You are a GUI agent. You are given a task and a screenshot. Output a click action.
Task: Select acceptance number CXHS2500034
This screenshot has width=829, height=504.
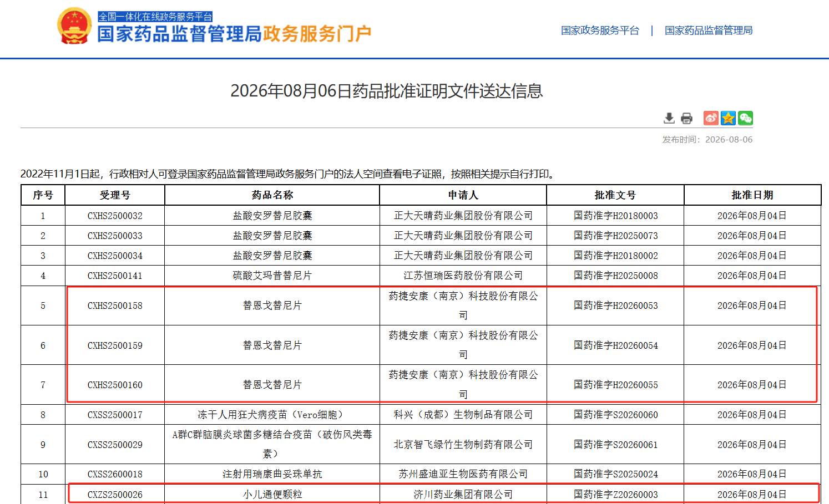(115, 256)
